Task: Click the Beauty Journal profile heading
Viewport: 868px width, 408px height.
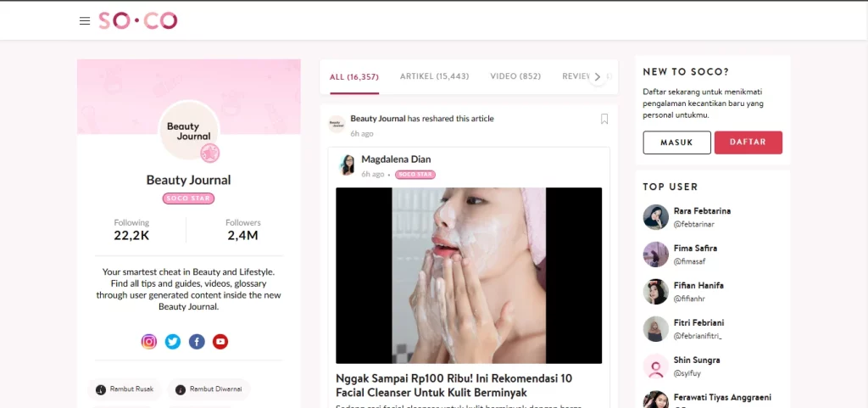Action: coord(188,180)
